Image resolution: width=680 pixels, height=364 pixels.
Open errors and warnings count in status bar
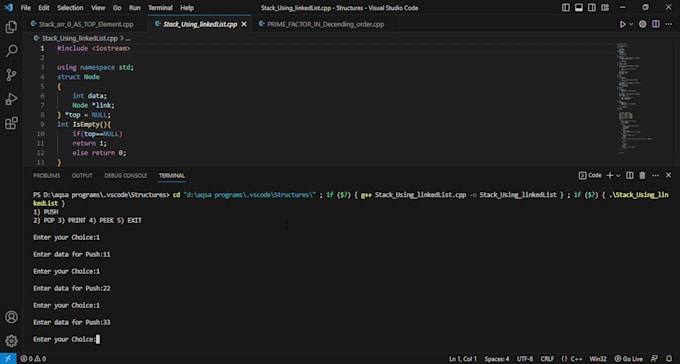point(33,359)
